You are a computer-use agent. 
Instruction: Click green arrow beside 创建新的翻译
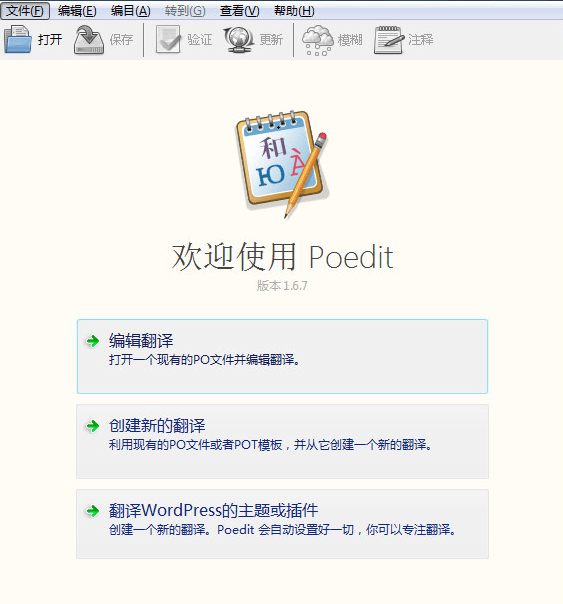pyautogui.click(x=92, y=426)
